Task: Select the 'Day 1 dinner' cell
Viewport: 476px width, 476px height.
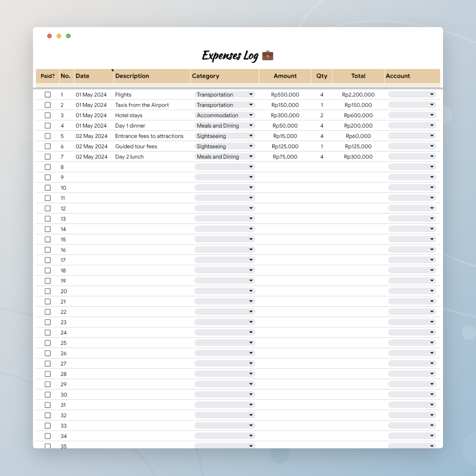Action: pos(152,125)
